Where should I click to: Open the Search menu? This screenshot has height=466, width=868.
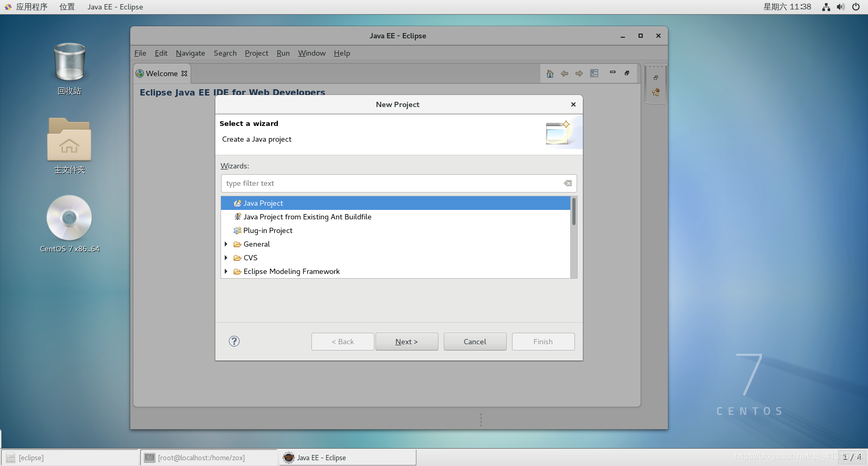point(225,53)
